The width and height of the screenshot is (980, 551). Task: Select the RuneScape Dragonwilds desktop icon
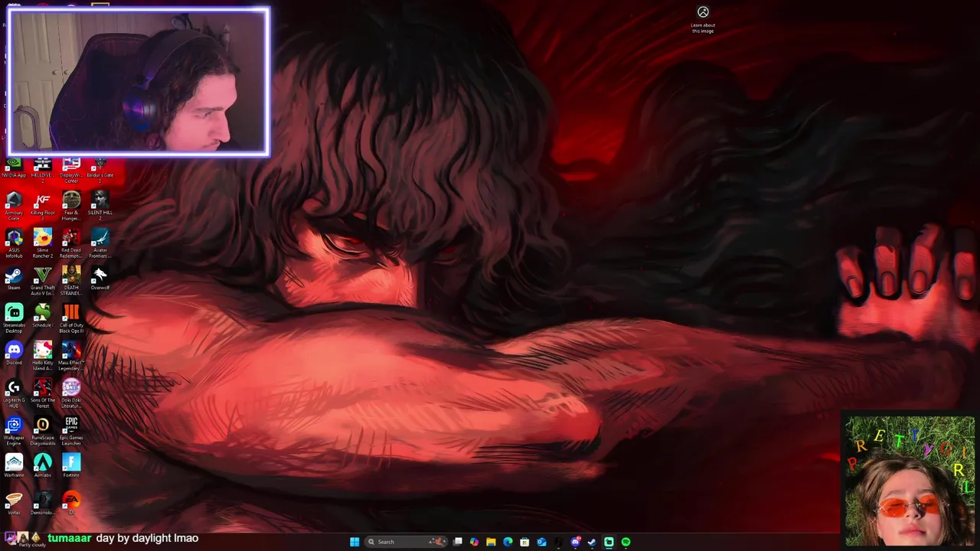(x=42, y=431)
